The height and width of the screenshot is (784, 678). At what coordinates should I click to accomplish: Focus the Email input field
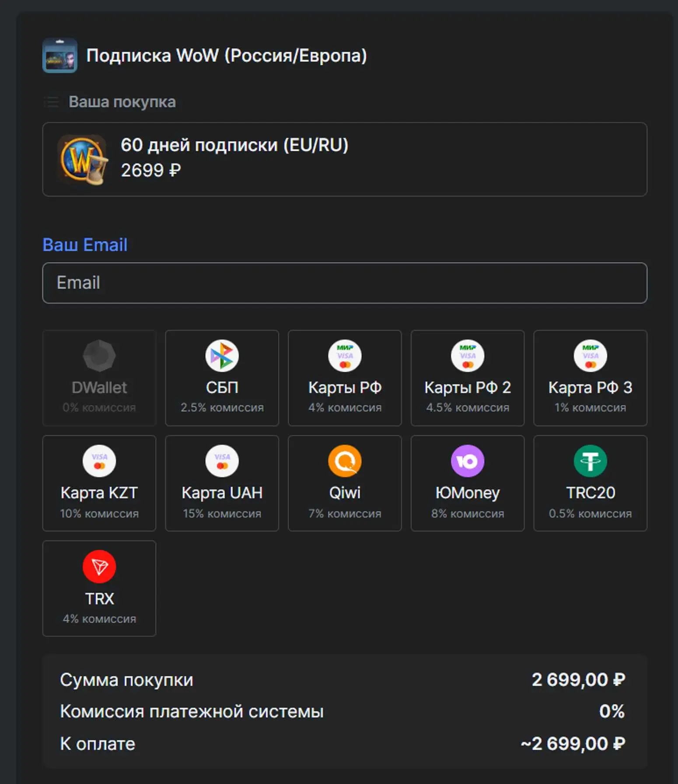coord(345,283)
